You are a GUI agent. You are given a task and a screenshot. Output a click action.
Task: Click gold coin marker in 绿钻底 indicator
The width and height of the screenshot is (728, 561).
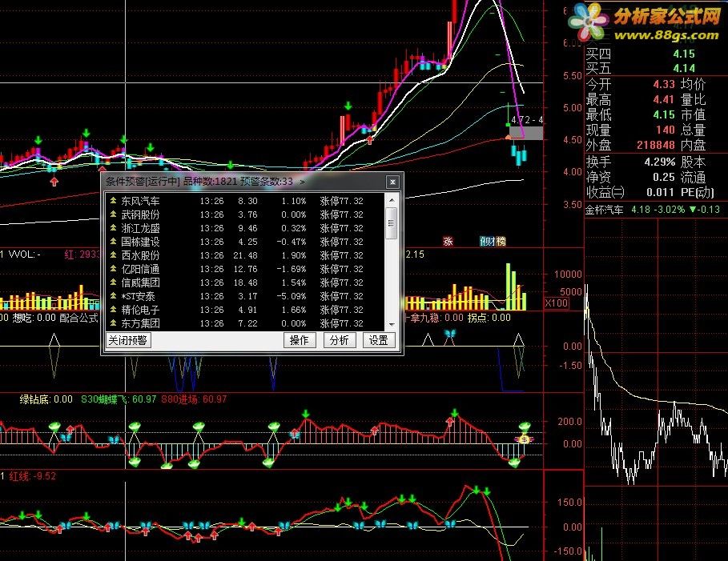(525, 439)
